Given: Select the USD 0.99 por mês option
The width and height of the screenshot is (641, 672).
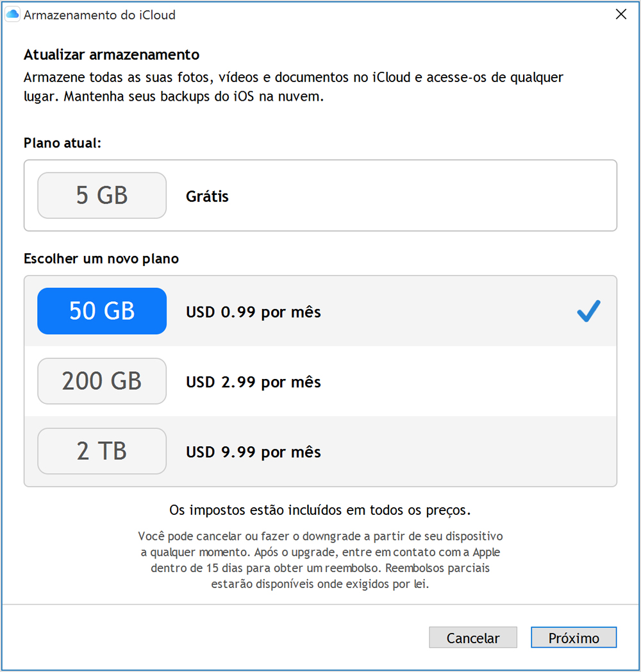Looking at the screenshot, I should click(253, 312).
